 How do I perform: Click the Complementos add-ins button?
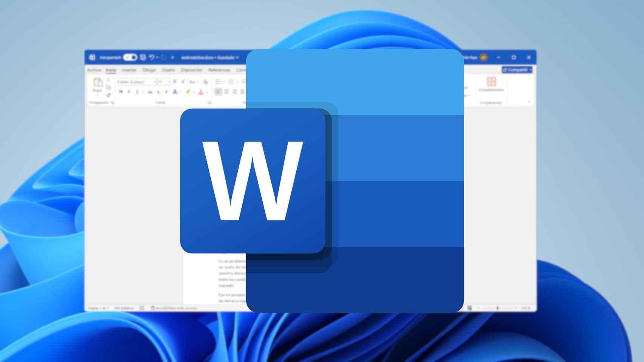tap(491, 84)
